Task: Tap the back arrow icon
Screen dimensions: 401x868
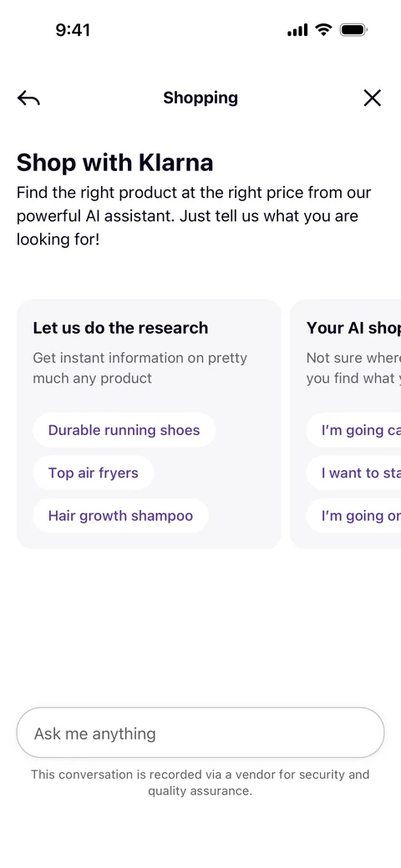Action: coord(28,98)
